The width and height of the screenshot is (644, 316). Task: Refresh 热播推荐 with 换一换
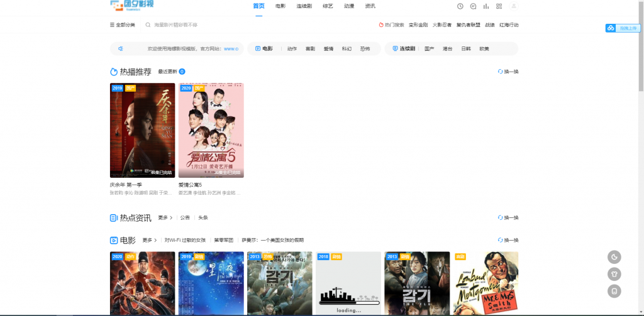click(x=508, y=72)
